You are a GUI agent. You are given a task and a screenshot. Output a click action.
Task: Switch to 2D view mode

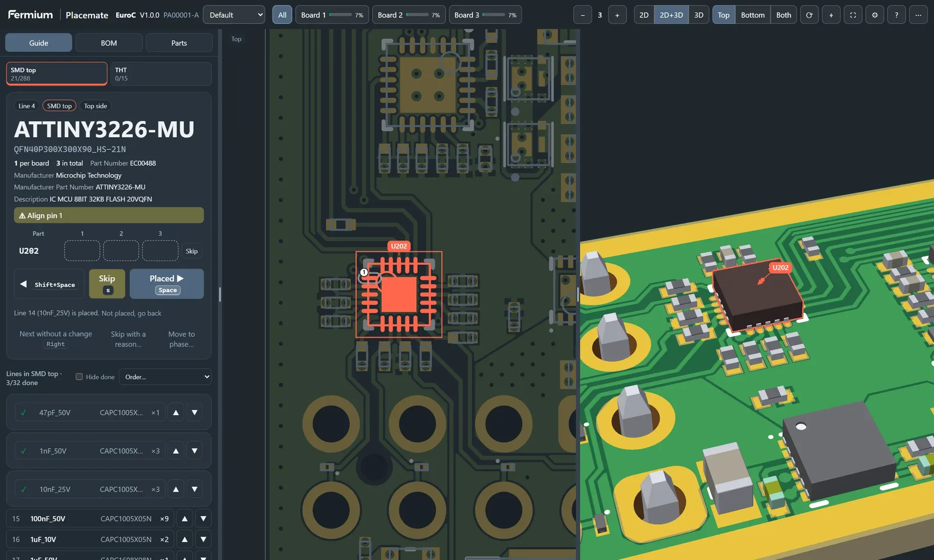(644, 15)
